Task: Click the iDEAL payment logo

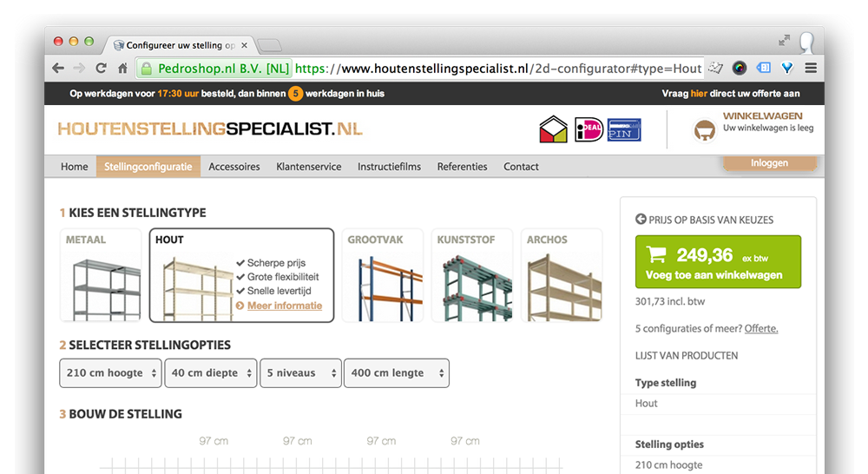Action: pos(589,129)
